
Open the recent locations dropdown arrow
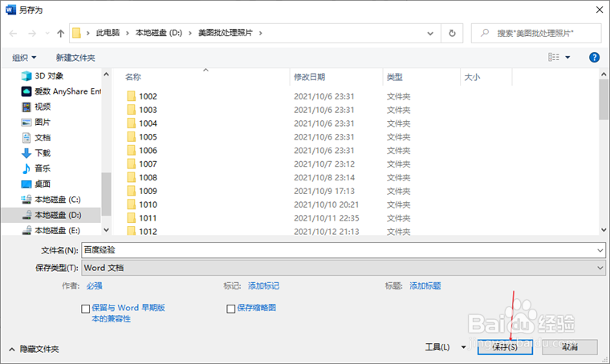47,34
